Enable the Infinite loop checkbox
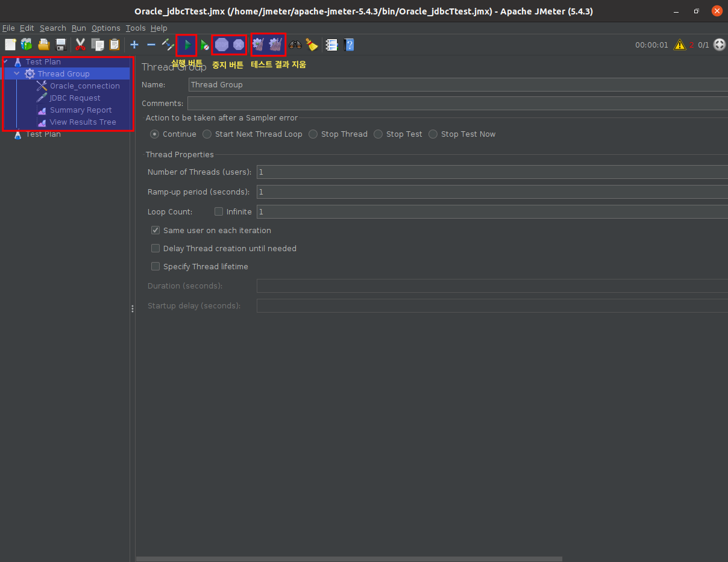728x562 pixels. coord(219,211)
